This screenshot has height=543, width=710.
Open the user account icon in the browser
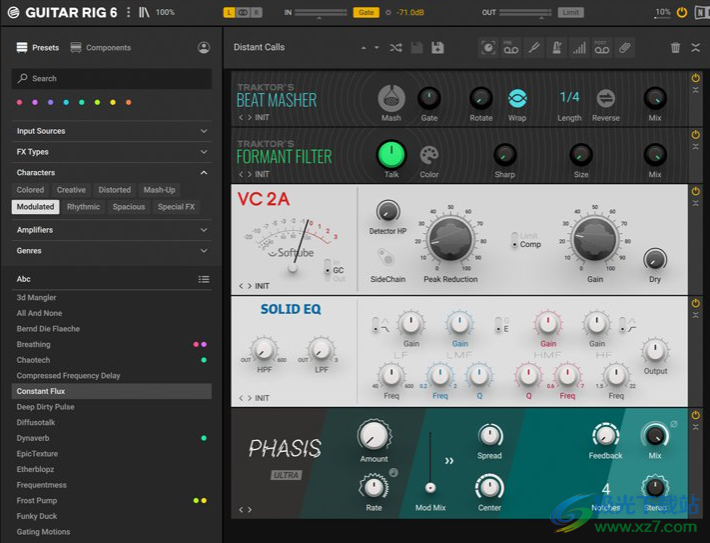[x=204, y=47]
